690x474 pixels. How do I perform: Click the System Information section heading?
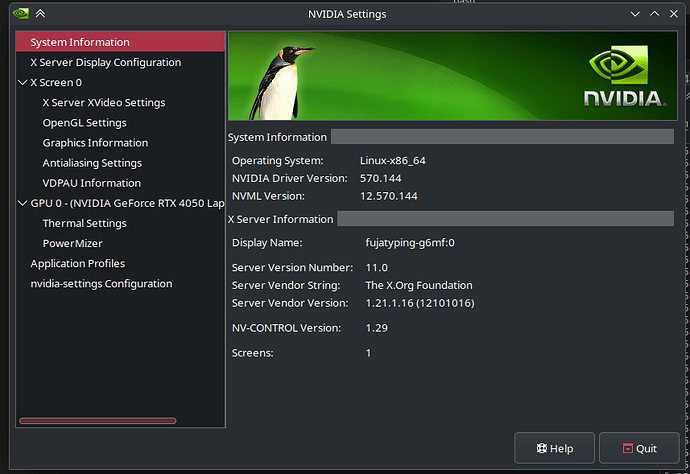click(x=277, y=137)
